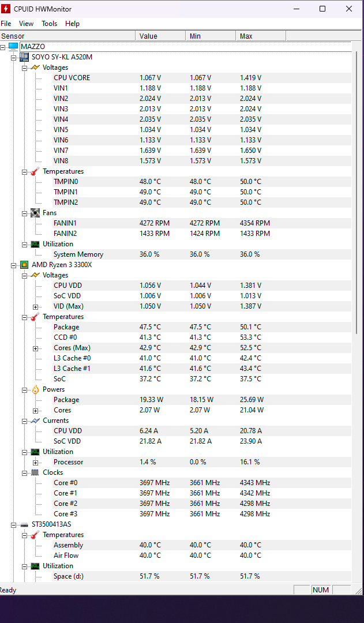The image size is (364, 623).
Task: Expand the Cores power entry
Action: click(x=35, y=411)
